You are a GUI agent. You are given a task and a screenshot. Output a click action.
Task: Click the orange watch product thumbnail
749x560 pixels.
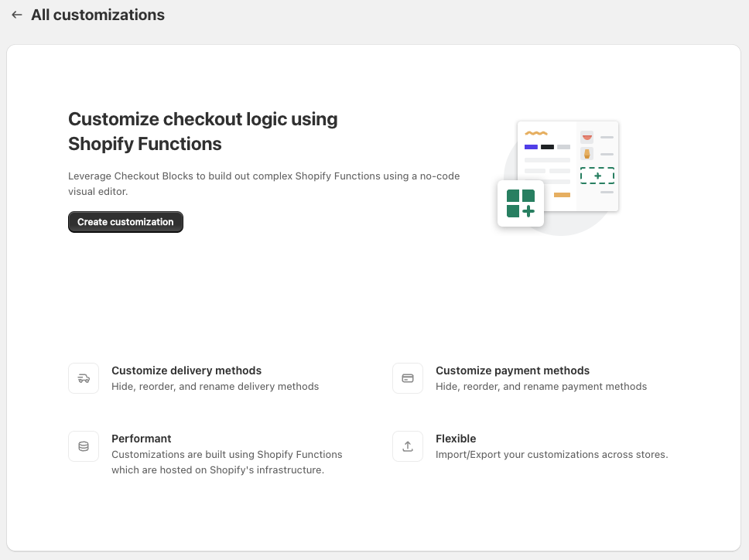587,154
